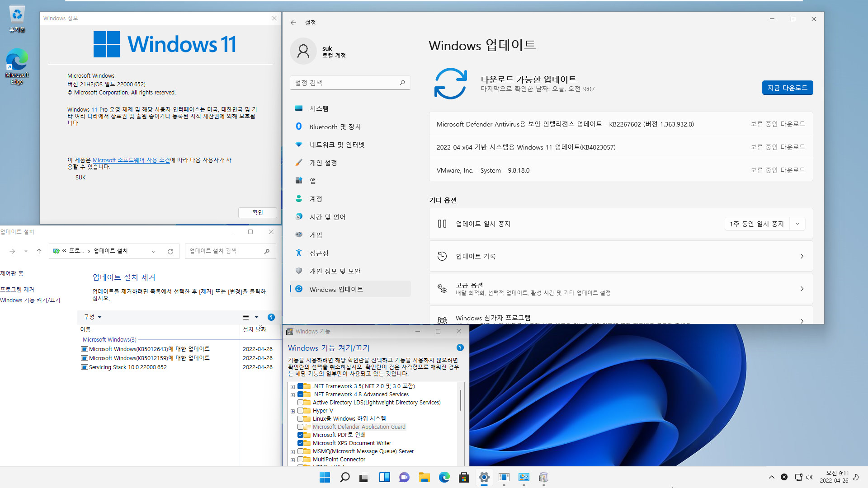Click the pause icon next to 업데이트 일시 중지

(442, 224)
